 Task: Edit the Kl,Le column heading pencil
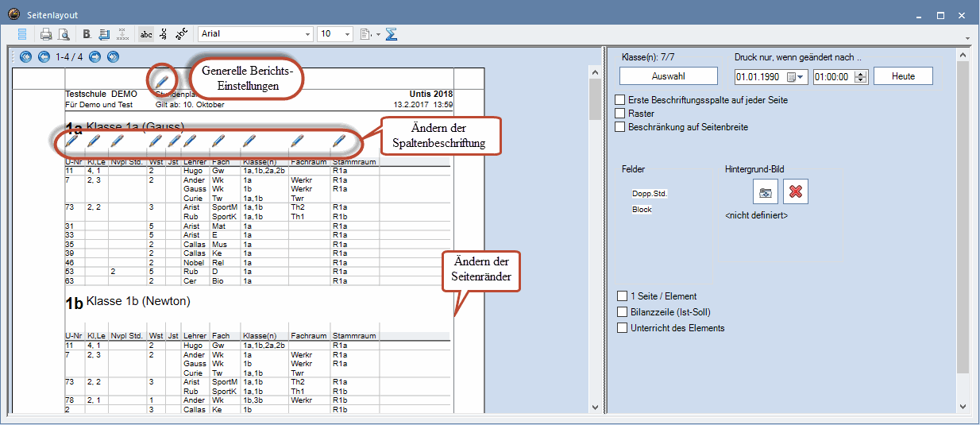coord(94,142)
